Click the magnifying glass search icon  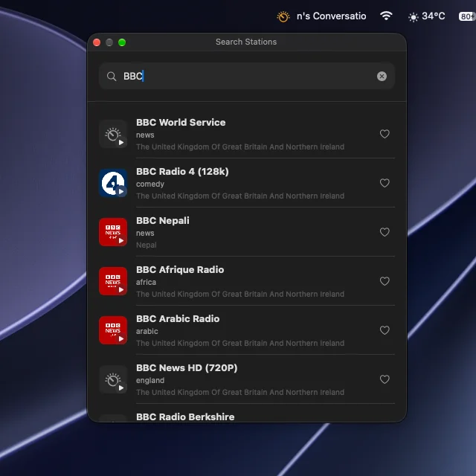[x=112, y=76]
